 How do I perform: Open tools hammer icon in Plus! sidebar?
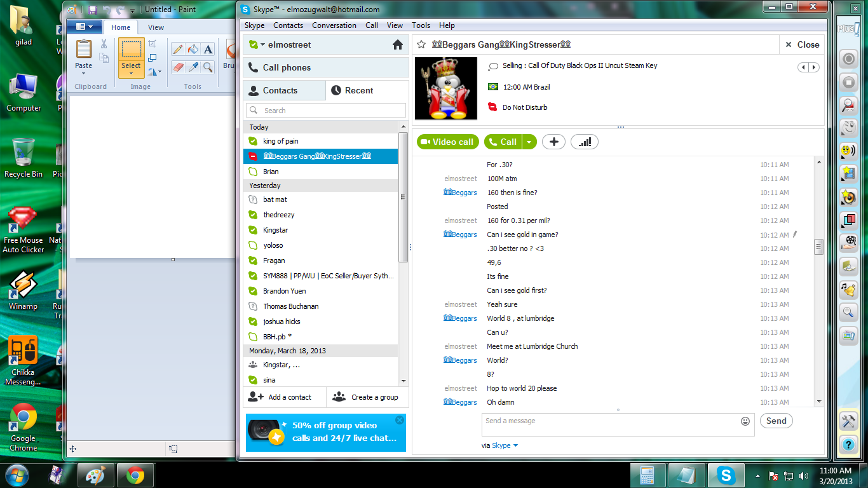click(848, 421)
